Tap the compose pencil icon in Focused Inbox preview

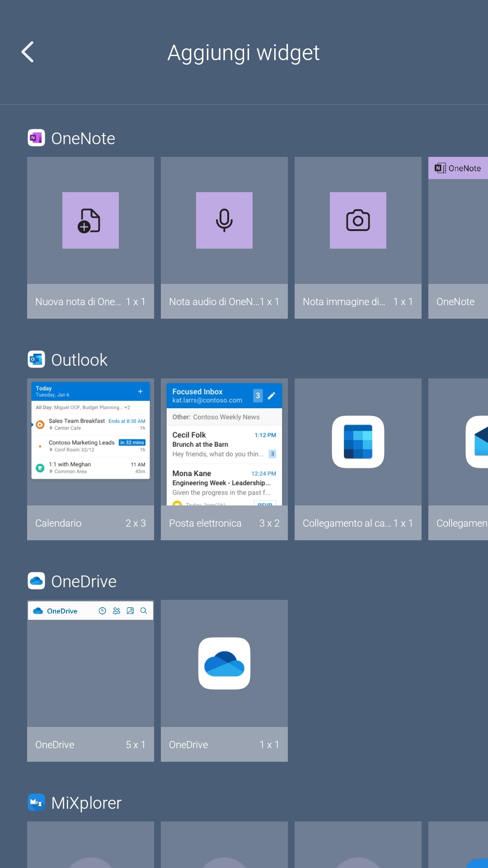pyautogui.click(x=271, y=396)
